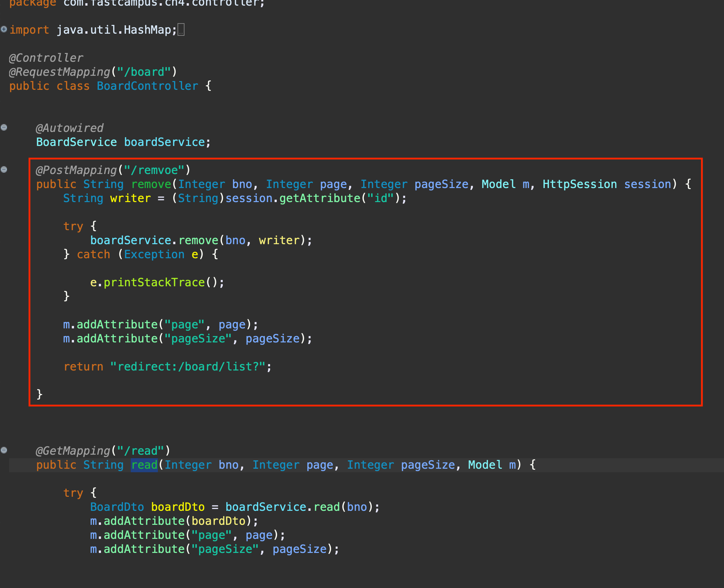
Task: Expand the folded import section marker
Action: [x=4, y=29]
